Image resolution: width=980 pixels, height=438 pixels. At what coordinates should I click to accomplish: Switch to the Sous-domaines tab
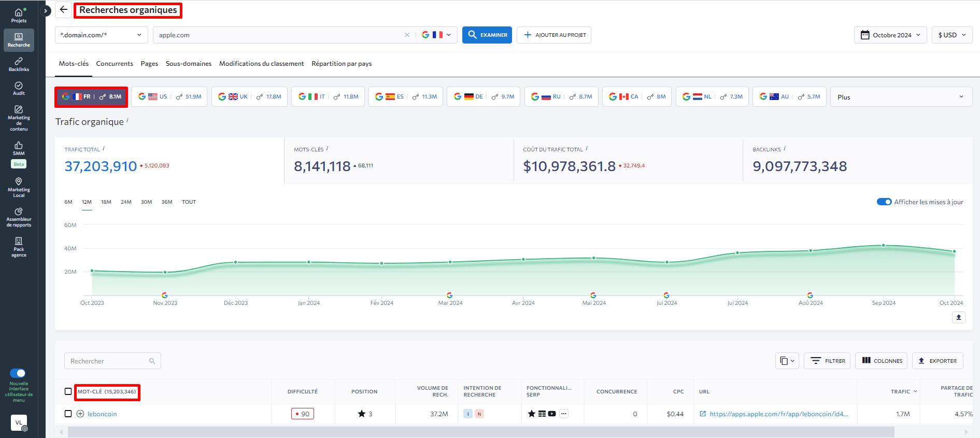189,64
